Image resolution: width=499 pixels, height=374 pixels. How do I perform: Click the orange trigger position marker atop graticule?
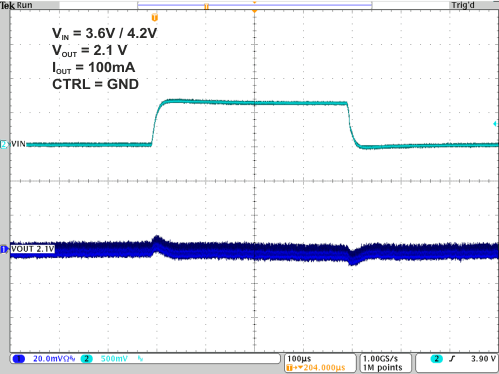tap(255, 12)
